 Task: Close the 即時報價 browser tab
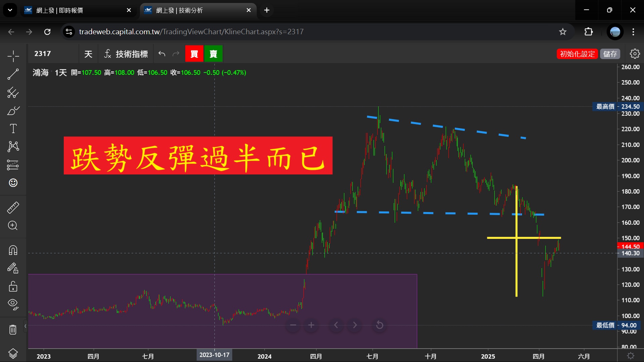click(129, 10)
